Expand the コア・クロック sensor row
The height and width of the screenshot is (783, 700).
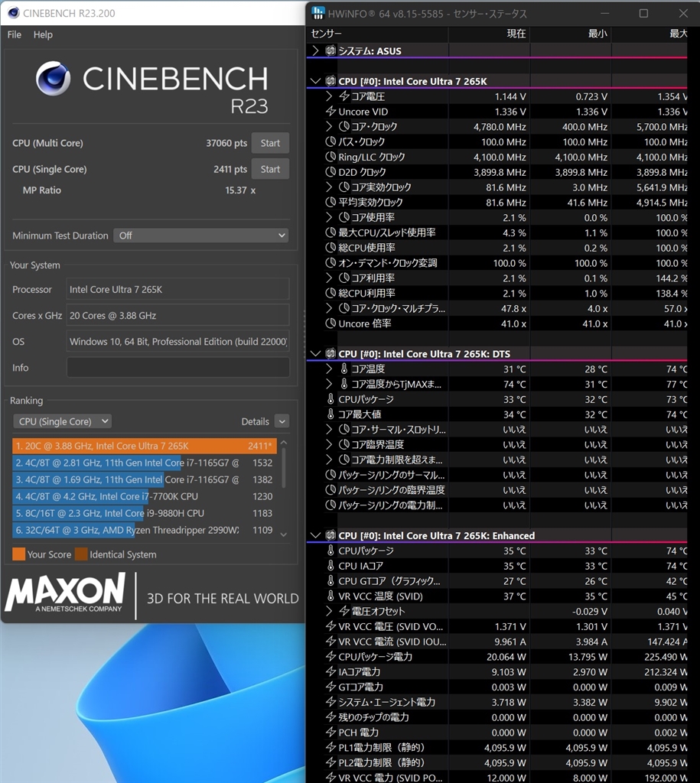pyautogui.click(x=329, y=126)
